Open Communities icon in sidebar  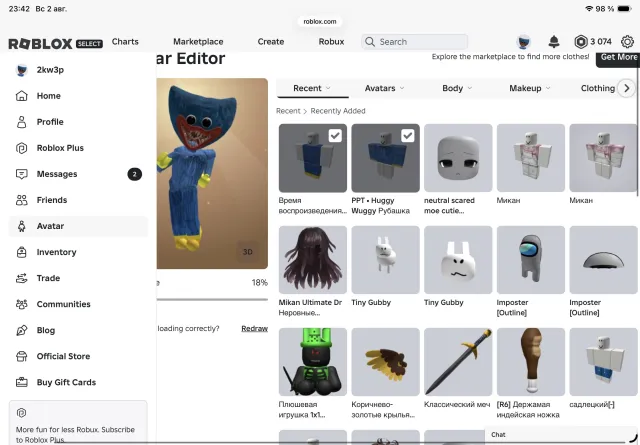(22, 304)
